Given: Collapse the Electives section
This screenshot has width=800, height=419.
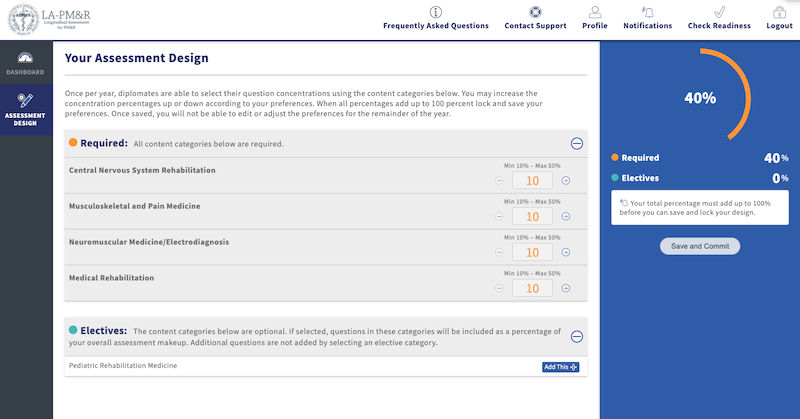Looking at the screenshot, I should 577,337.
